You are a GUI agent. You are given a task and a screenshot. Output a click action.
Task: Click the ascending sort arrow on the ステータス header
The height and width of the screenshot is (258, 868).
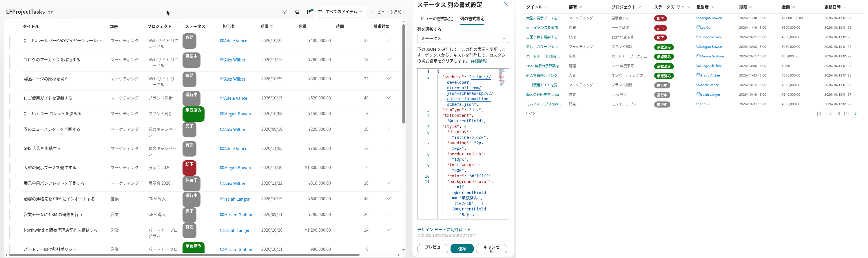[683, 7]
